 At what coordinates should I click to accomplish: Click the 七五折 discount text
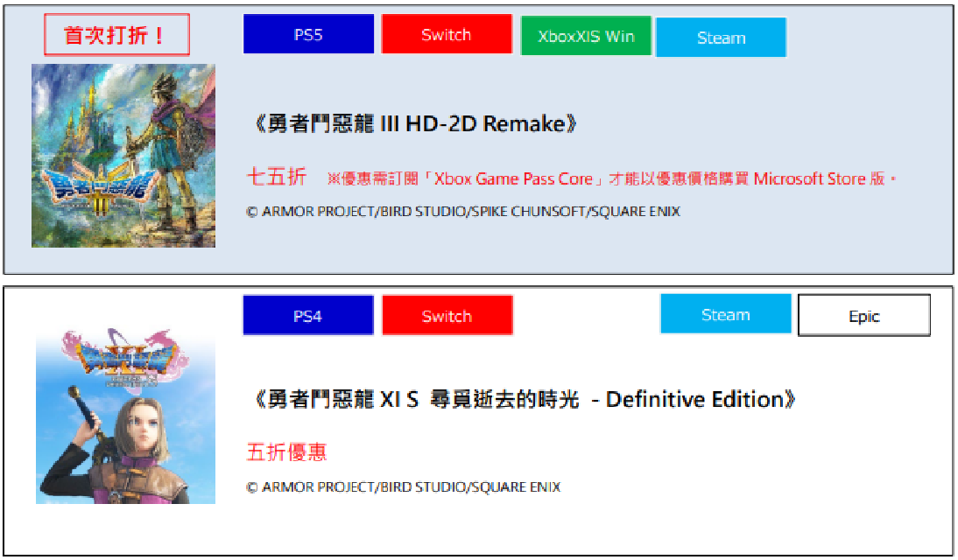(x=276, y=177)
